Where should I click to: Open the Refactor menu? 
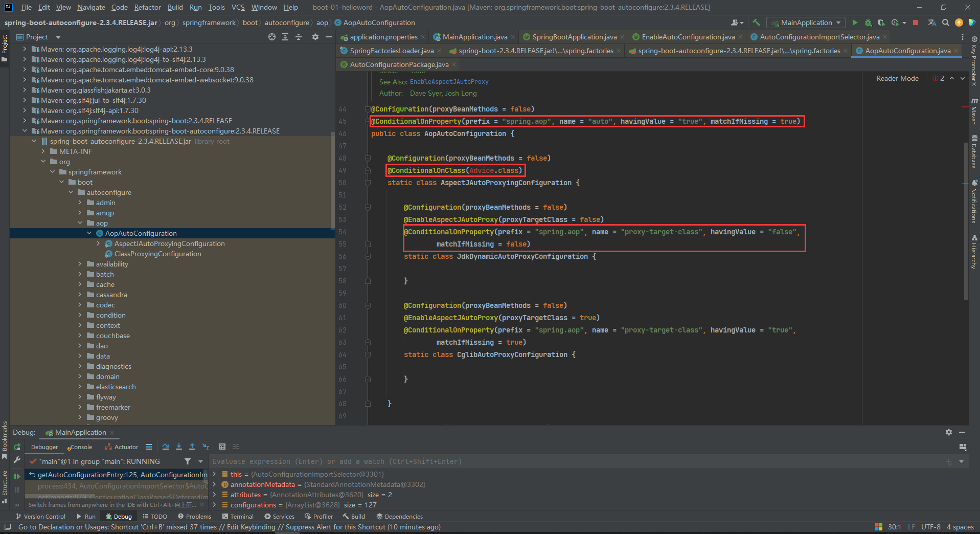pyautogui.click(x=147, y=7)
